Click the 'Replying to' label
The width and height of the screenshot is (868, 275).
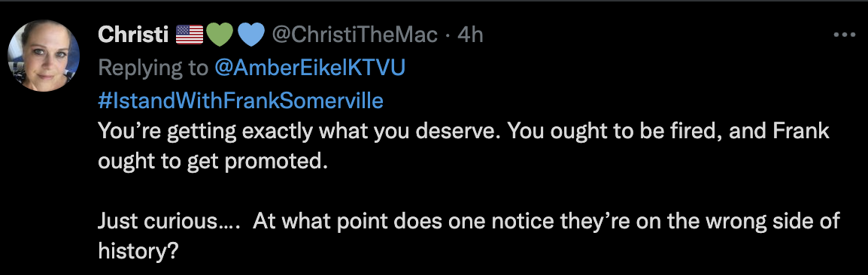click(x=153, y=68)
